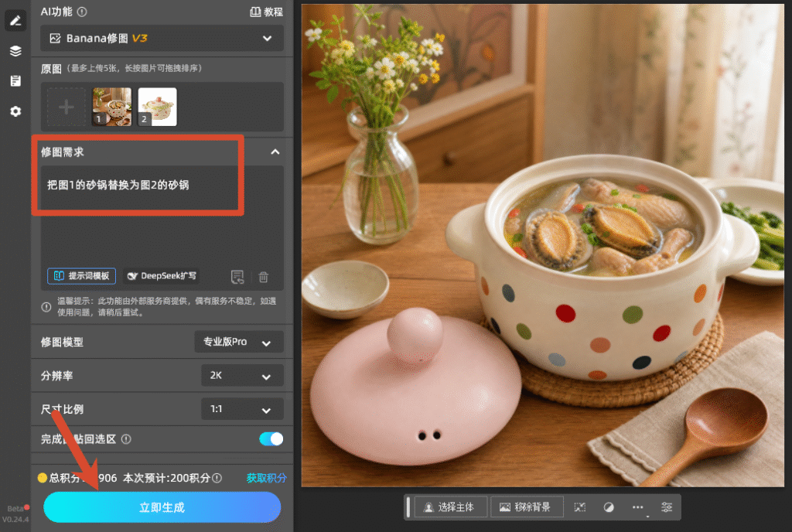Image resolution: width=792 pixels, height=532 pixels.
Task: Select the edit pencil sidebar icon
Action: (15, 21)
